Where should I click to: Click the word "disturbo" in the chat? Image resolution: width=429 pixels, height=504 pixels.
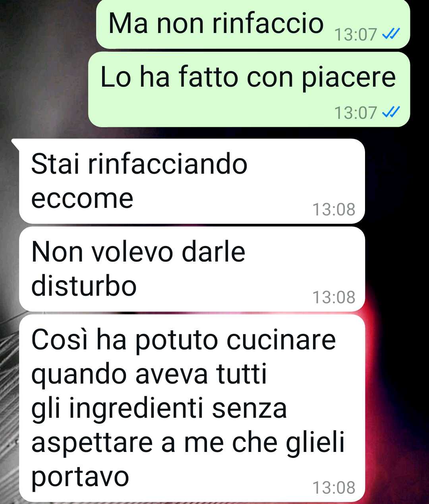point(84,285)
